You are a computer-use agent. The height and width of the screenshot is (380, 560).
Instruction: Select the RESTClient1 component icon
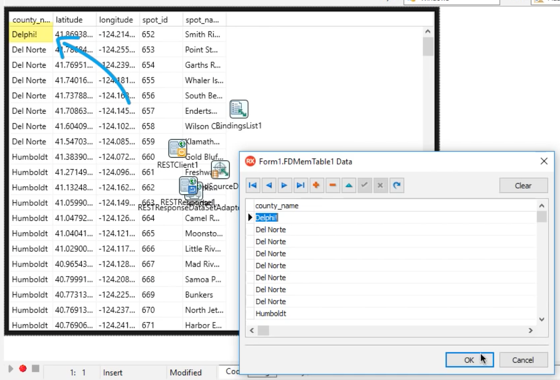[x=178, y=149]
